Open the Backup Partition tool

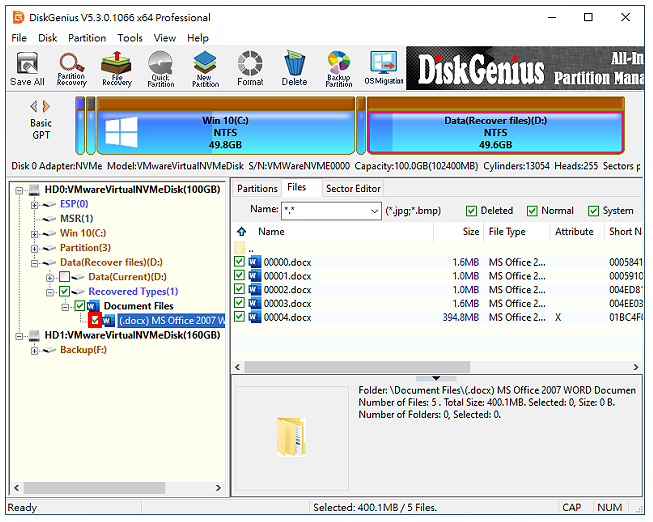click(339, 69)
